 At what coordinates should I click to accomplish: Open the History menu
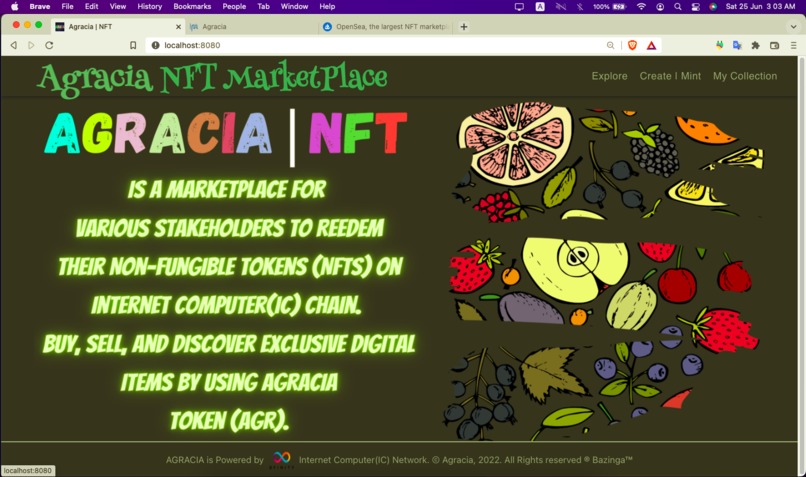tap(150, 7)
